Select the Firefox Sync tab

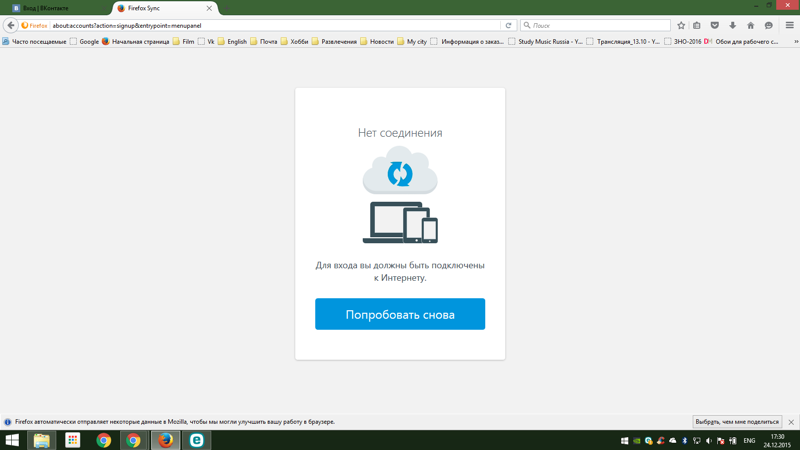160,8
